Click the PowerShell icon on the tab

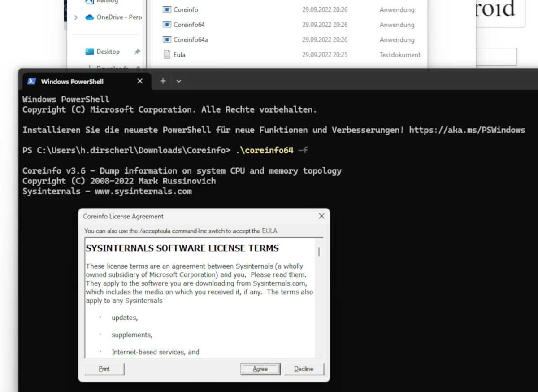click(x=31, y=81)
